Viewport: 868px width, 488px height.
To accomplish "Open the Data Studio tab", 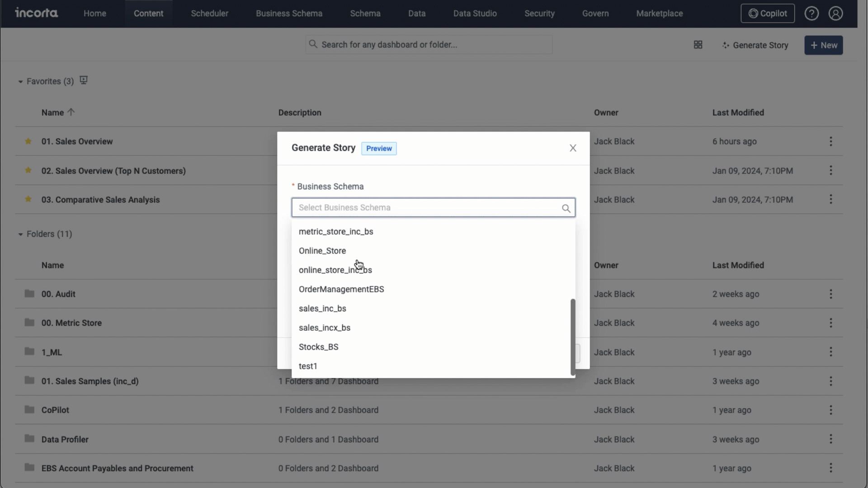I will (475, 14).
